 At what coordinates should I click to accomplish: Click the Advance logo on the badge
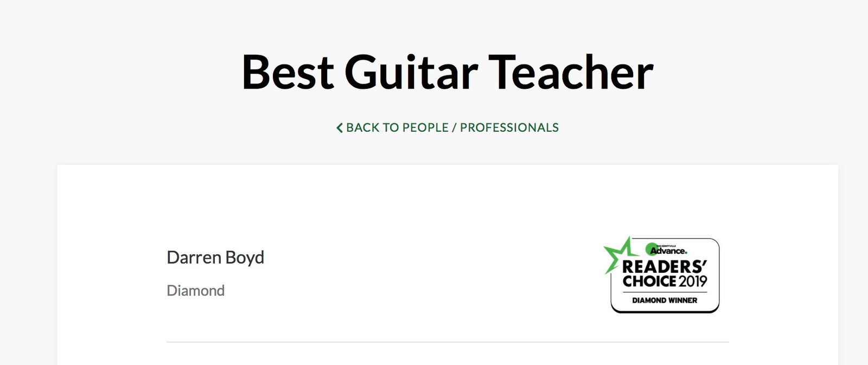click(x=667, y=250)
